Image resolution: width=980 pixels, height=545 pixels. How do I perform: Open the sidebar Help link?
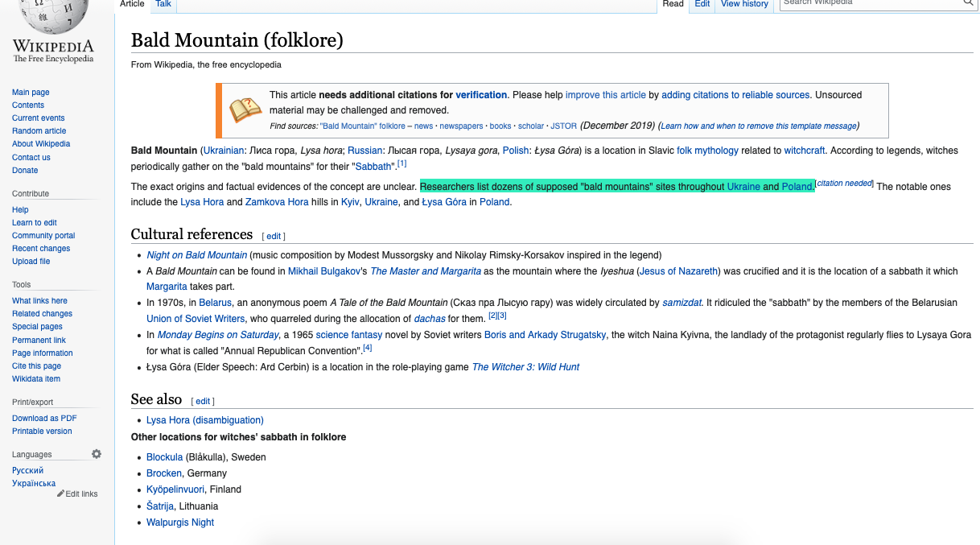click(x=20, y=210)
